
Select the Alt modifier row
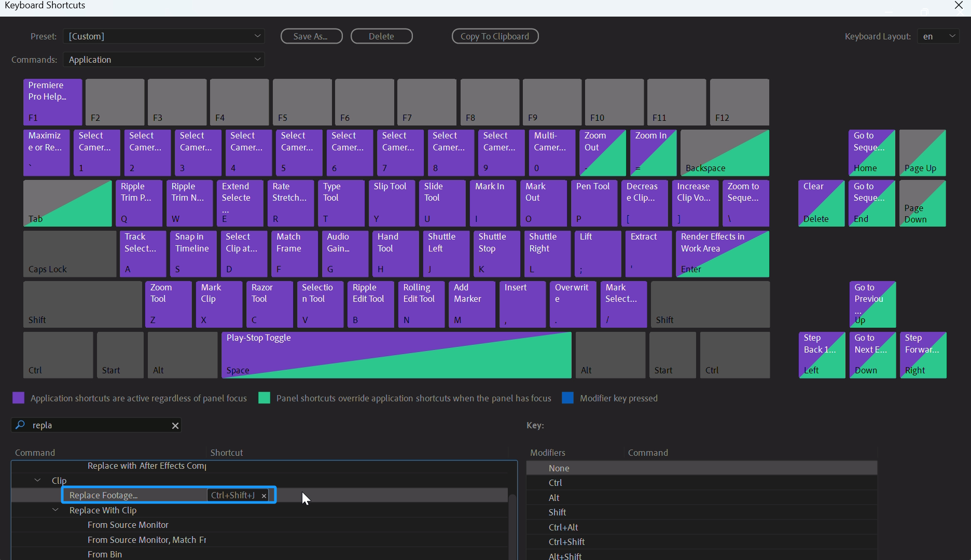[554, 498]
